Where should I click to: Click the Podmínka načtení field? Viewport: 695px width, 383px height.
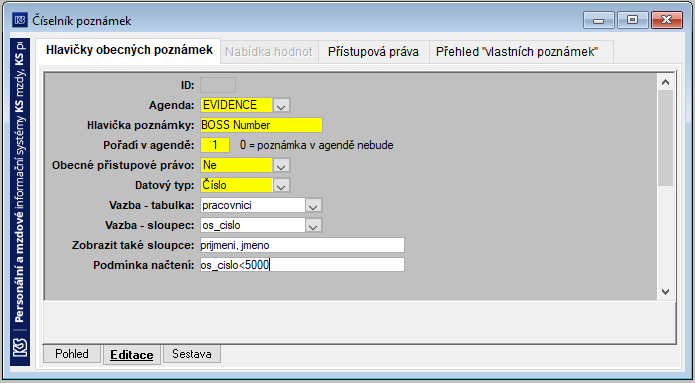[302, 265]
